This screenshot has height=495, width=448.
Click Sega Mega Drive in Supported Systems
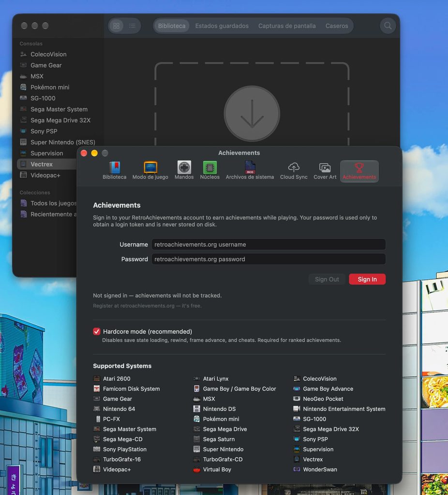(220, 429)
